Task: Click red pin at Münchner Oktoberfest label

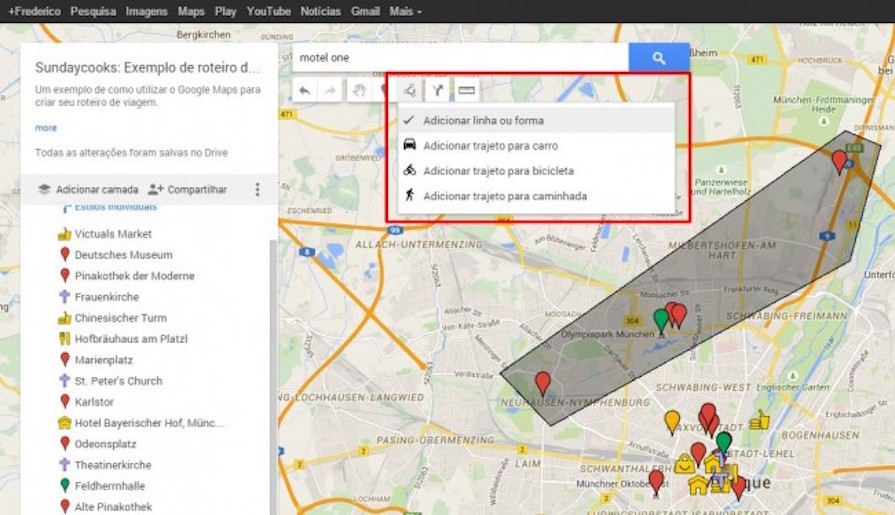Action: tap(656, 482)
